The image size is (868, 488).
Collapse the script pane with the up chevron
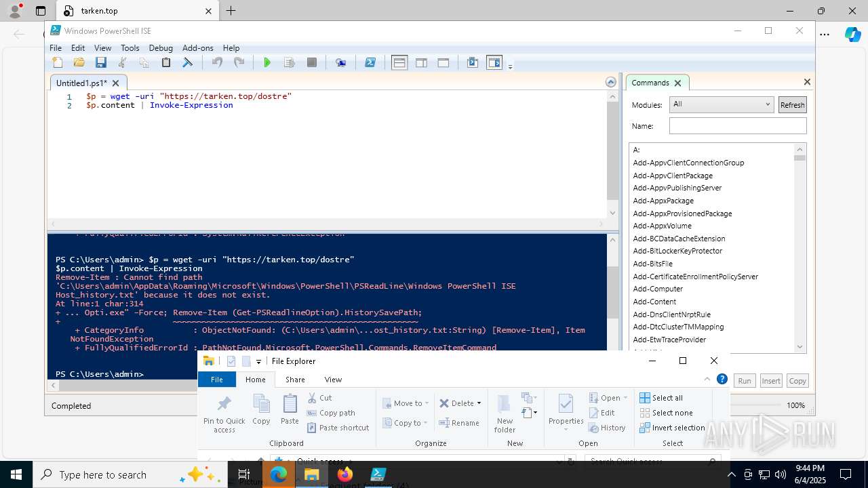point(611,82)
